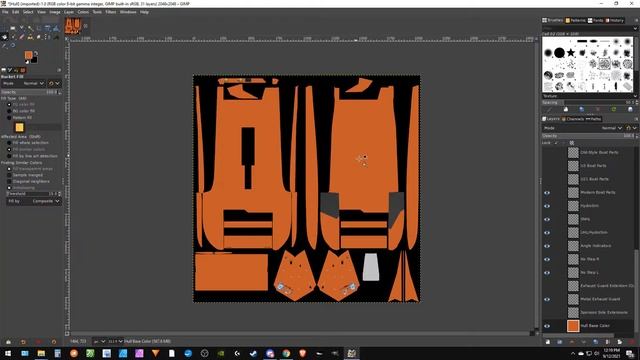Choose the BG color fill option
The width and height of the screenshot is (640, 360).
(9, 111)
